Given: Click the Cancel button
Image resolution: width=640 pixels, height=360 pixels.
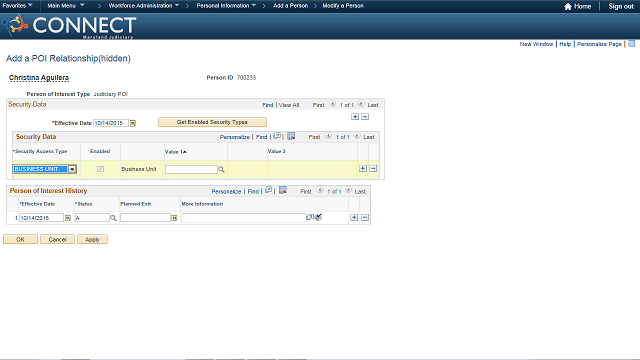Looking at the screenshot, I should [57, 239].
